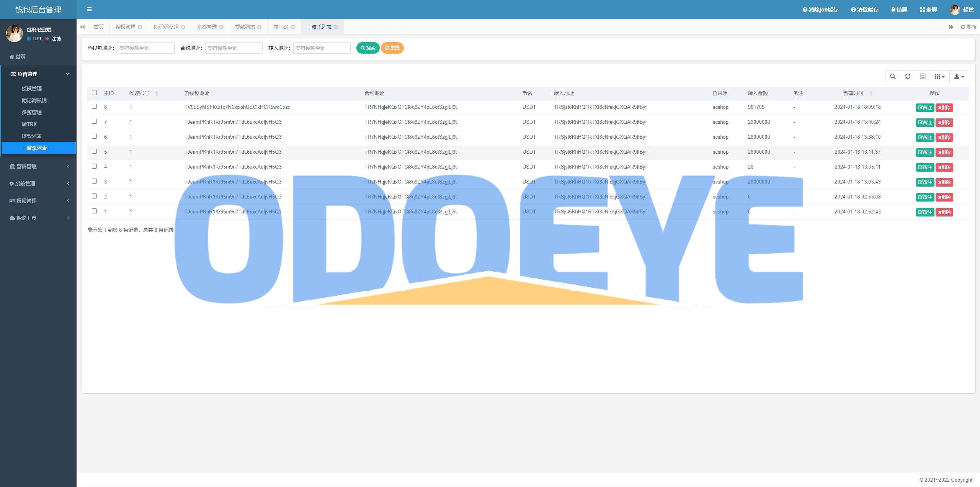980x487 pixels.
Task: Close the 助记词私钥 tab
Action: [183, 27]
